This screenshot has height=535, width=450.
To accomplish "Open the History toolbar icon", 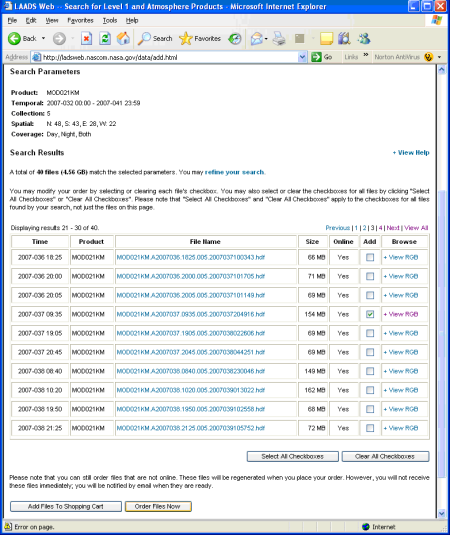I will click(235, 39).
